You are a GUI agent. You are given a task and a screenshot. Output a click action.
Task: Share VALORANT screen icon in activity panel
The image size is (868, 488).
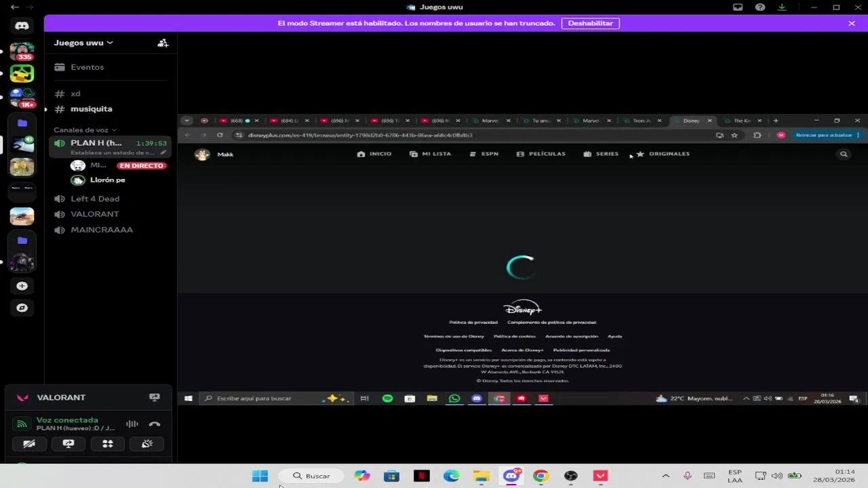coord(155,398)
